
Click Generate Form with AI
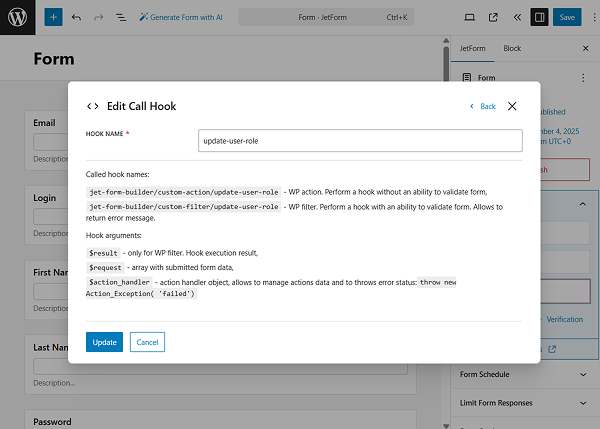point(181,17)
